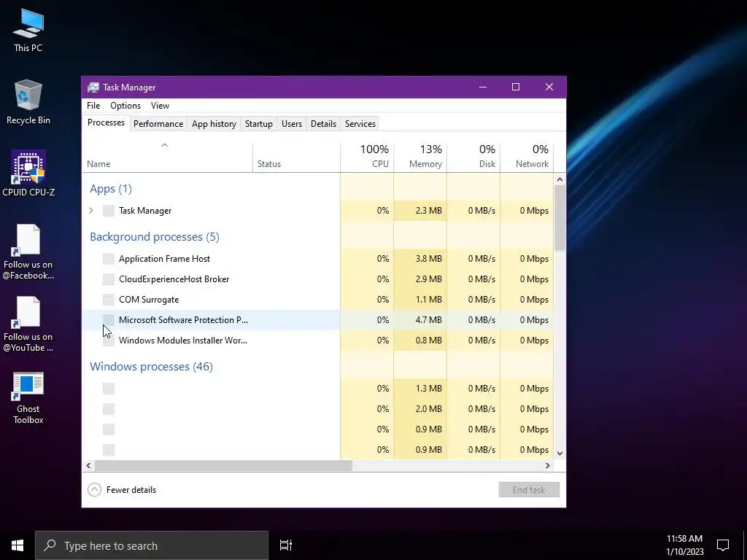The width and height of the screenshot is (747, 560).
Task: Open the Recycle Bin desktop icon
Action: 28,102
